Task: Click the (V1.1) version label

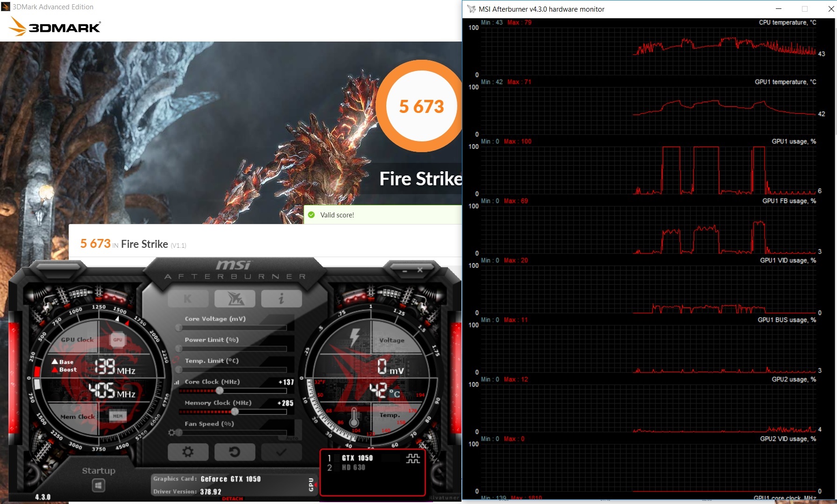Action: click(178, 245)
